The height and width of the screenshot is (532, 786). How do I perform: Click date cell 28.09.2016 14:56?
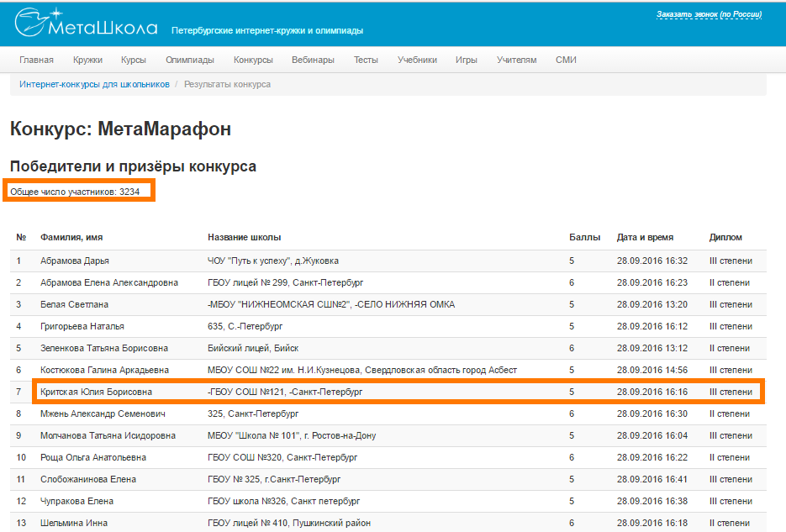[x=652, y=370]
